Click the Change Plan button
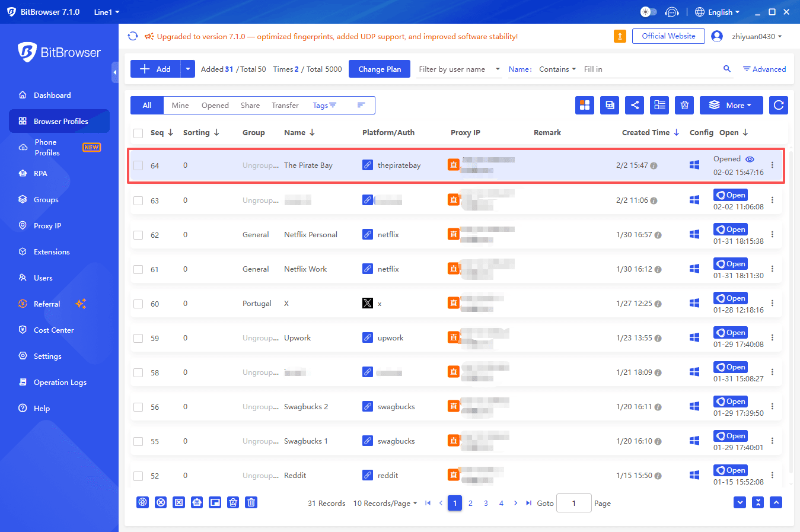This screenshot has height=532, width=800. (x=379, y=69)
